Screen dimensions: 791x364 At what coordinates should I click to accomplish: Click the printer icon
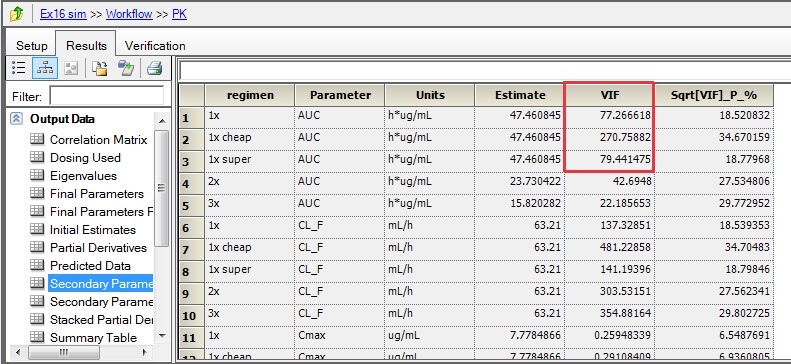point(154,68)
